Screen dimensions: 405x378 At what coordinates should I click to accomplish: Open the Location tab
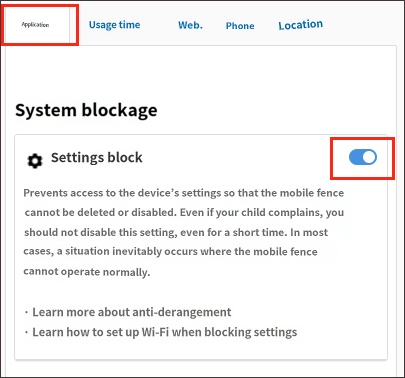coord(301,25)
